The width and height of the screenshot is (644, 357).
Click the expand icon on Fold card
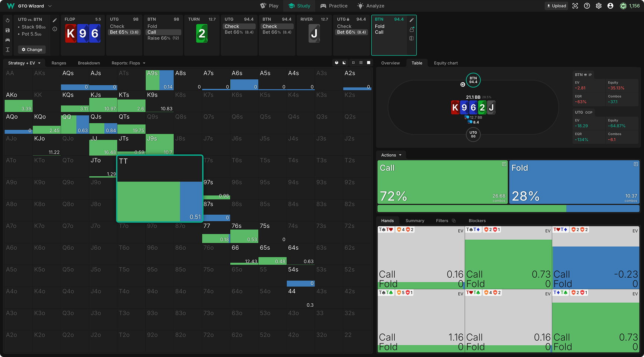pos(636,164)
